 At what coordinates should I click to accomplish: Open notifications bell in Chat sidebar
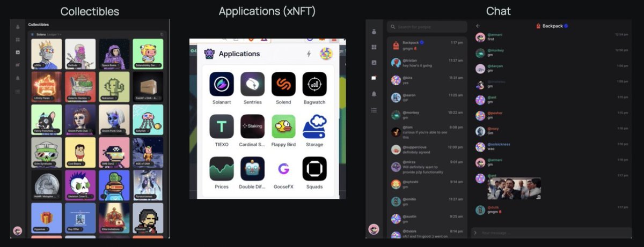pyautogui.click(x=374, y=94)
